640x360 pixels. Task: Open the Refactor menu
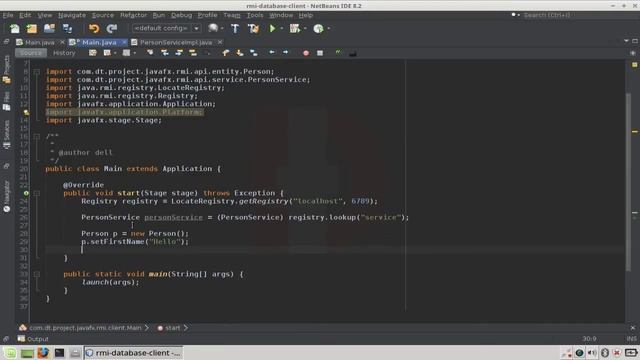pos(133,15)
